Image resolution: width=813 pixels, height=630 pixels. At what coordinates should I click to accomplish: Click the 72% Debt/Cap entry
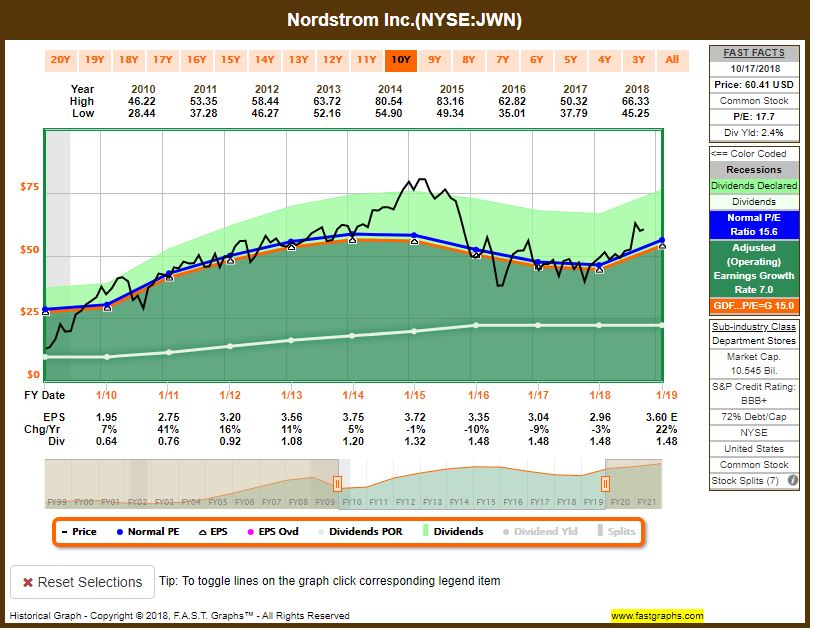point(754,417)
